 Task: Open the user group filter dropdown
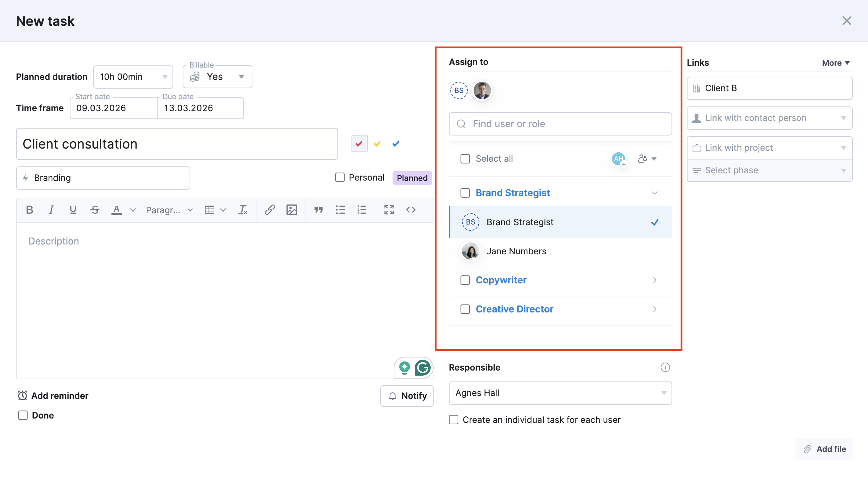pyautogui.click(x=647, y=159)
